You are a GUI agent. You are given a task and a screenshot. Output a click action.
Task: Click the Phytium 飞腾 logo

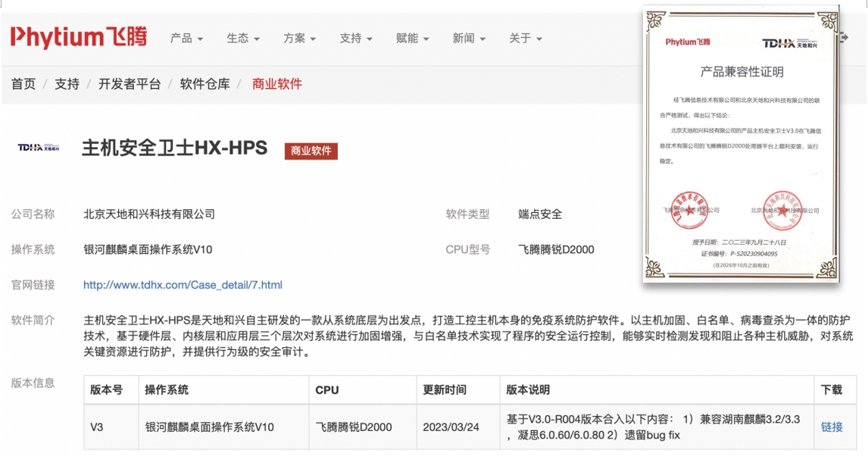(x=79, y=37)
